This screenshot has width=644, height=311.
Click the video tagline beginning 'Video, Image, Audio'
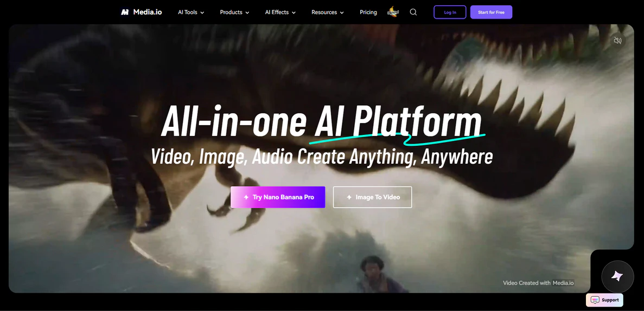click(x=322, y=157)
